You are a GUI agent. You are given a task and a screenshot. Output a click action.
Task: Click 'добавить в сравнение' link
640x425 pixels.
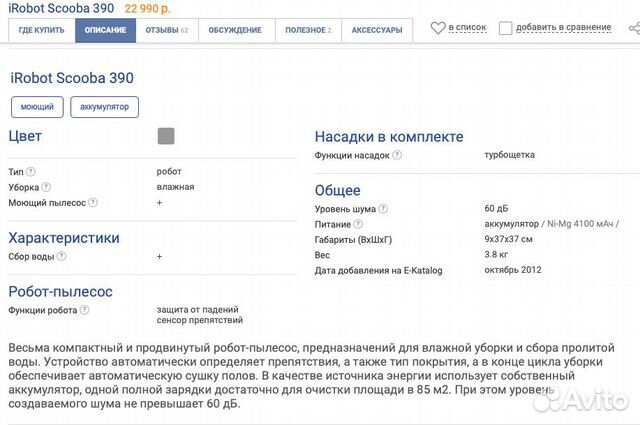pyautogui.click(x=564, y=27)
